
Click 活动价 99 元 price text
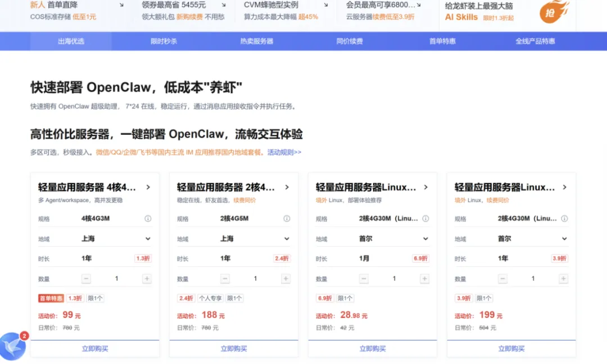pos(60,315)
